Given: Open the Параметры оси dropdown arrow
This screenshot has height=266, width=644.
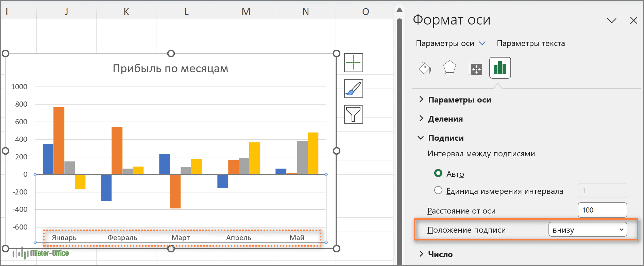Looking at the screenshot, I should click(x=482, y=43).
